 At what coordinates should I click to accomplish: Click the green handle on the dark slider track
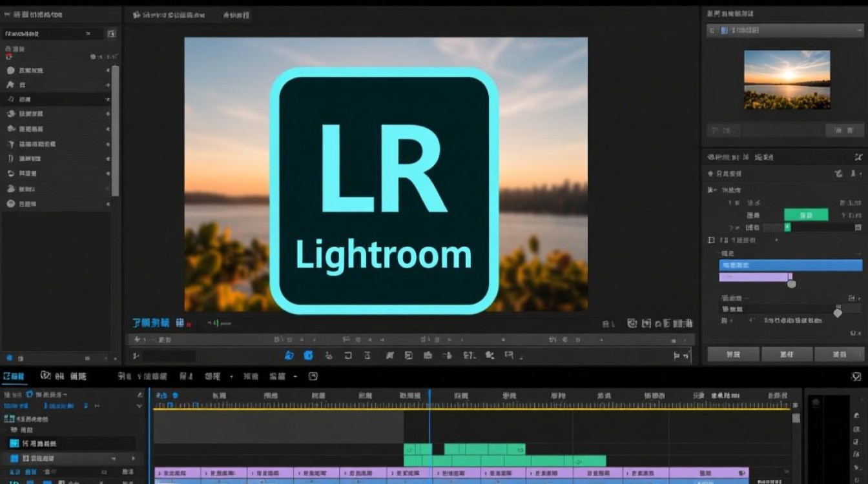point(787,227)
